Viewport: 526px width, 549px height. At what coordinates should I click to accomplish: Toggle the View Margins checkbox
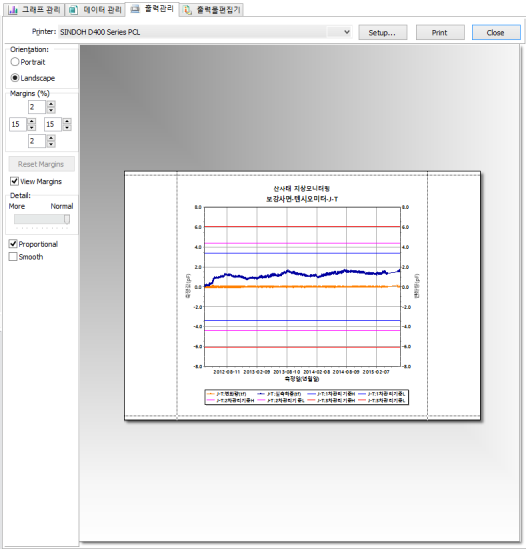(x=36, y=181)
